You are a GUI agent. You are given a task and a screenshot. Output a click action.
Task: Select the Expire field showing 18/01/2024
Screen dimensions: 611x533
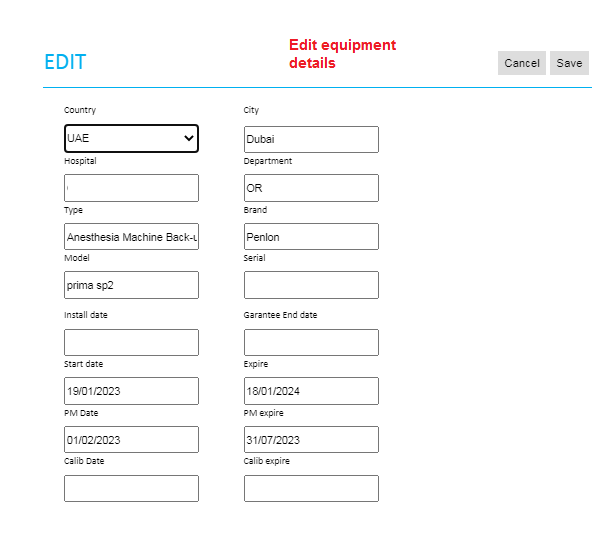(x=311, y=391)
